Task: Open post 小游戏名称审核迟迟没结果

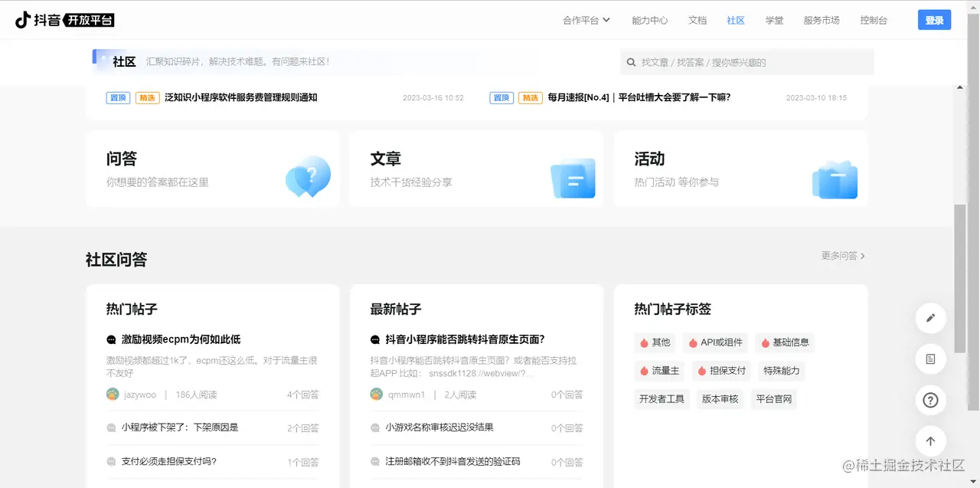Action: coord(439,427)
